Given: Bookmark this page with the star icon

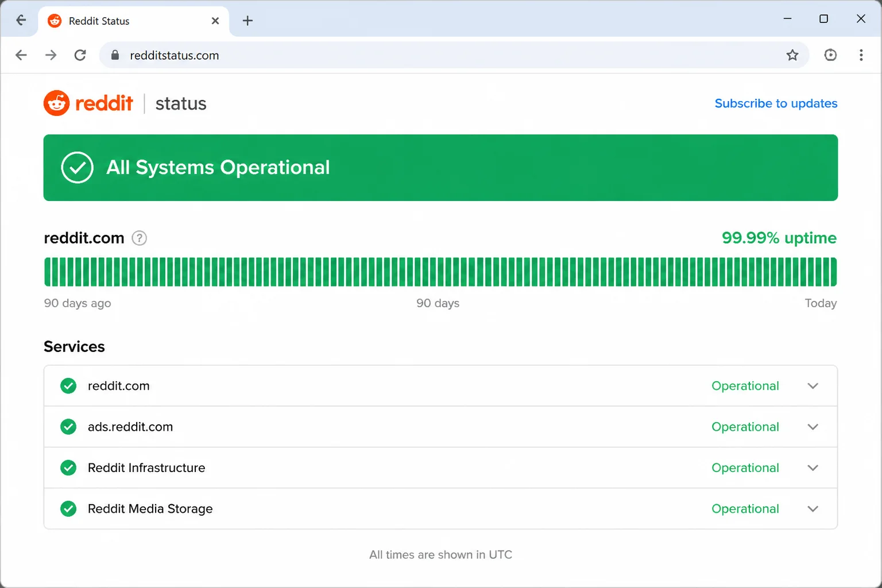Looking at the screenshot, I should point(792,55).
